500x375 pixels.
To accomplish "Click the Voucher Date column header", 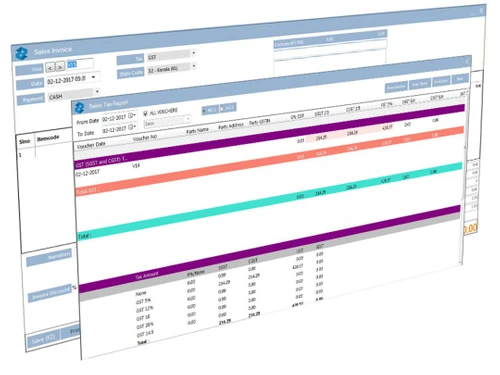I will tap(91, 145).
